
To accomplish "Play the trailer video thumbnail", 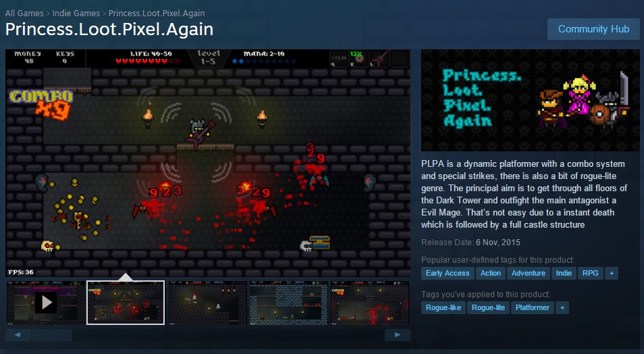I will (46, 303).
